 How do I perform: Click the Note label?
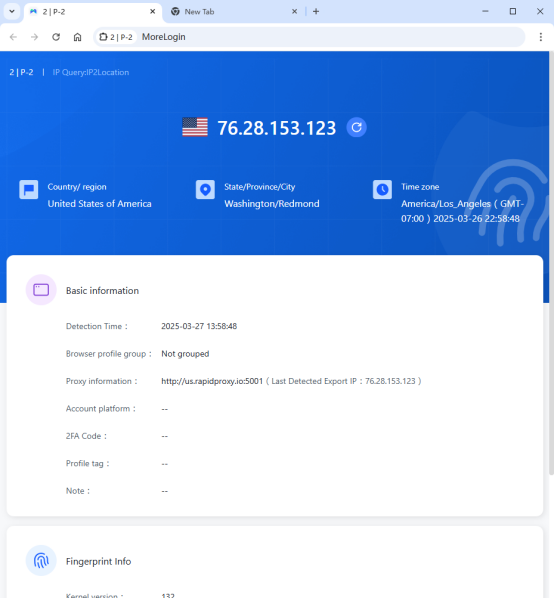[x=78, y=491]
